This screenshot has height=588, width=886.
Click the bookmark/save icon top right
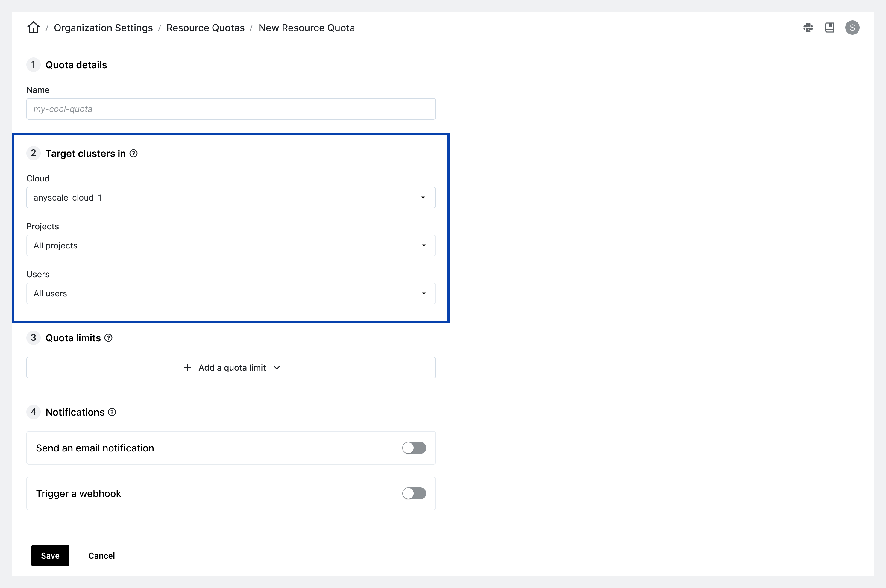pos(830,27)
